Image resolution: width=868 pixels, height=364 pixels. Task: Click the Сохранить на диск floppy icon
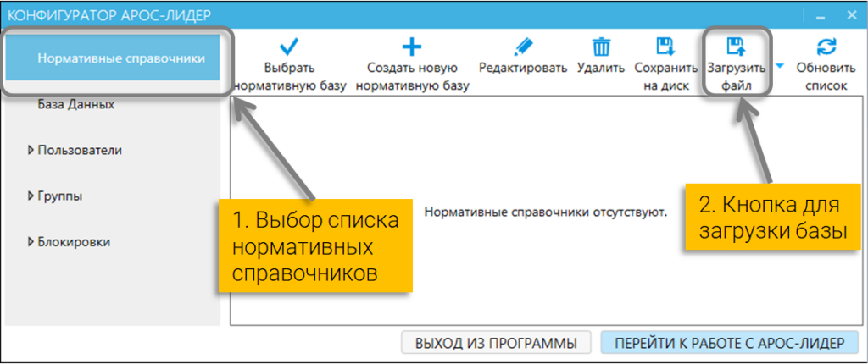(666, 47)
